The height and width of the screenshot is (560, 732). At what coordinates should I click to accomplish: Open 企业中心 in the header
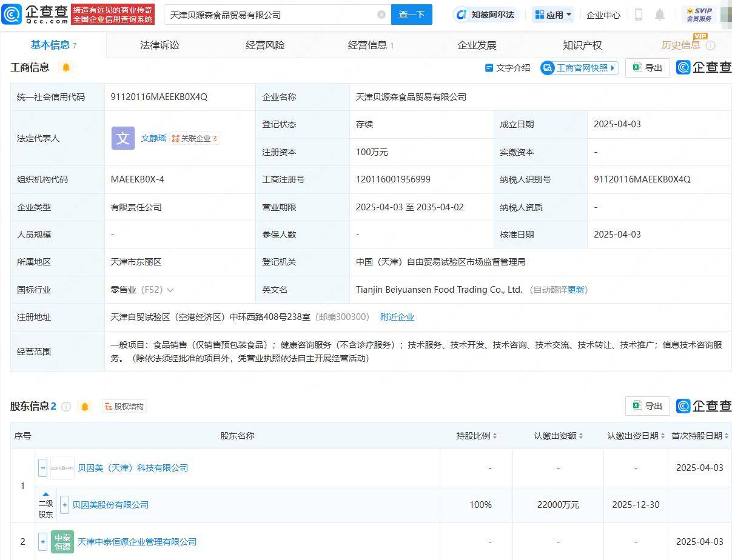click(x=603, y=15)
